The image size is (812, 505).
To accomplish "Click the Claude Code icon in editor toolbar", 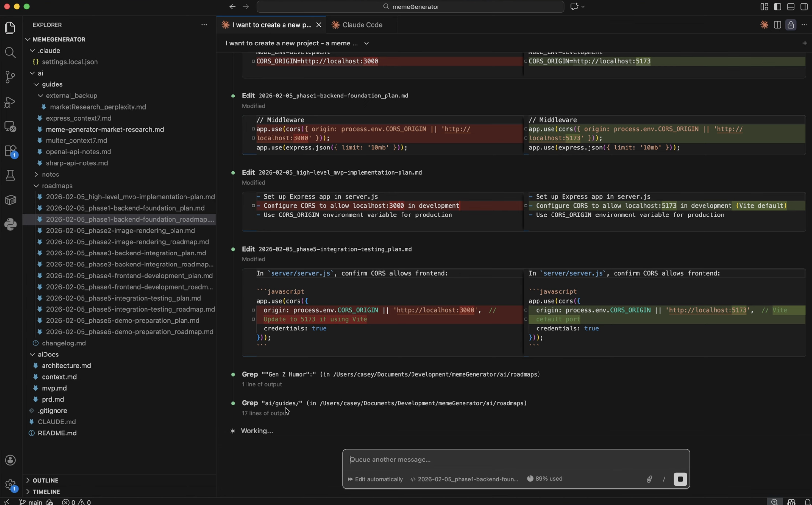I will click(764, 25).
